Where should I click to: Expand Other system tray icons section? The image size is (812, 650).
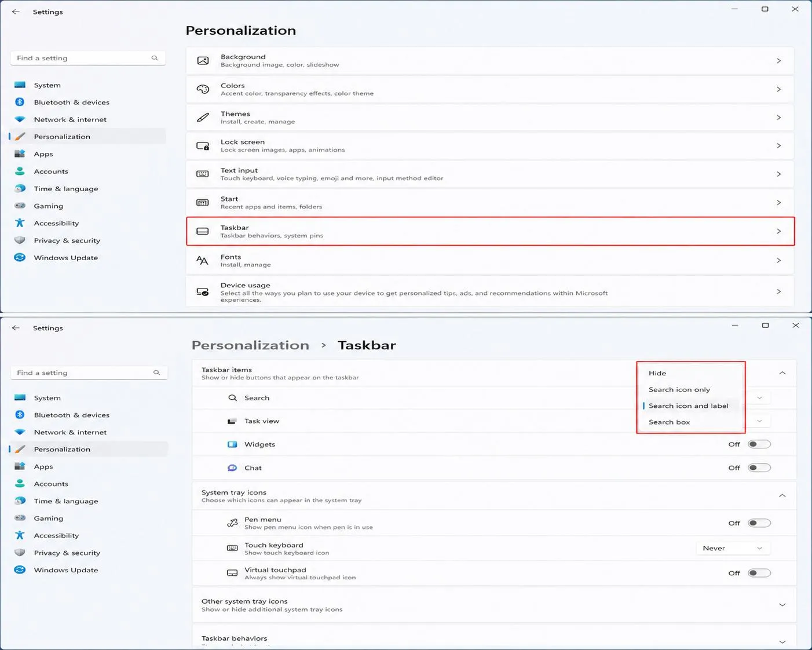[782, 605]
